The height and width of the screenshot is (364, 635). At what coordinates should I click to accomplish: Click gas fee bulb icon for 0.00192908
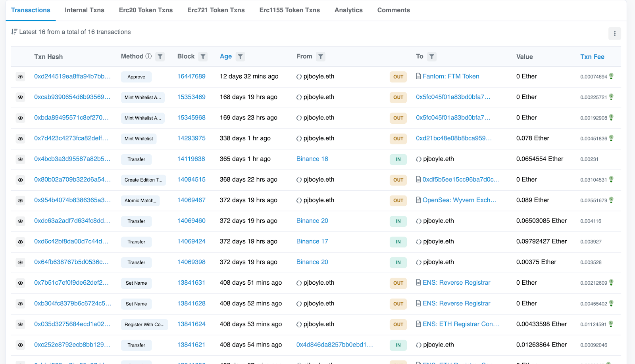(x=611, y=117)
